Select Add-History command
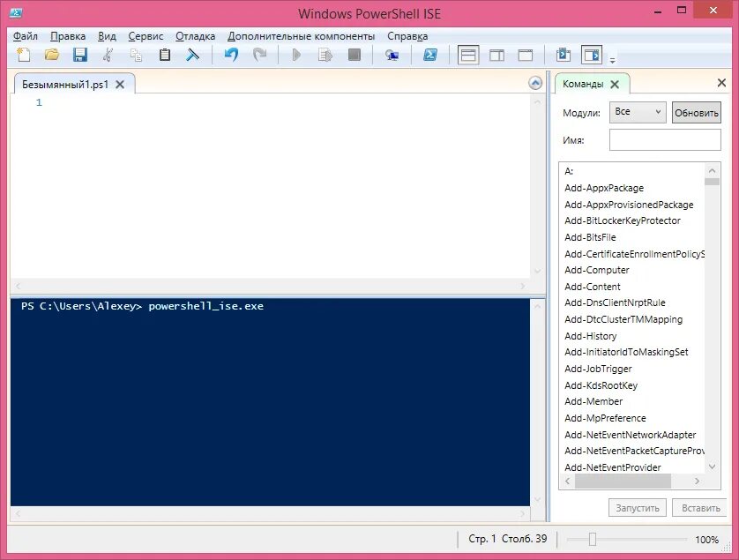 click(x=591, y=336)
